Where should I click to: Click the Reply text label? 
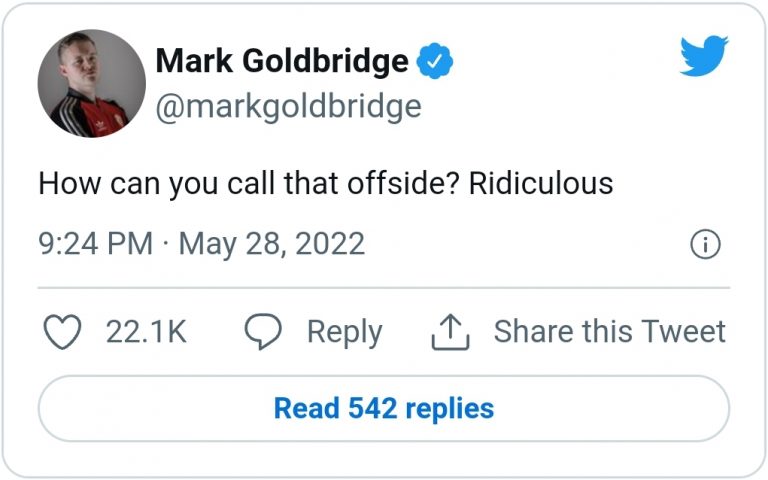[x=344, y=333]
